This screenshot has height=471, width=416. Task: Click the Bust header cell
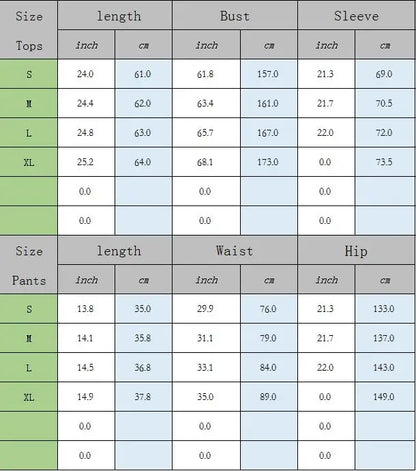click(235, 16)
